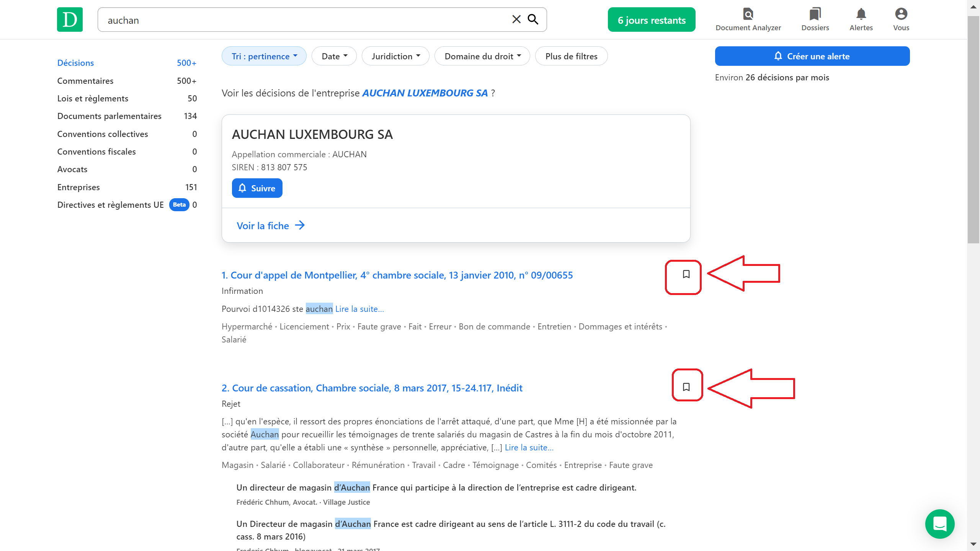Click the Licenciement keyword tag
The width and height of the screenshot is (980, 551).
304,326
